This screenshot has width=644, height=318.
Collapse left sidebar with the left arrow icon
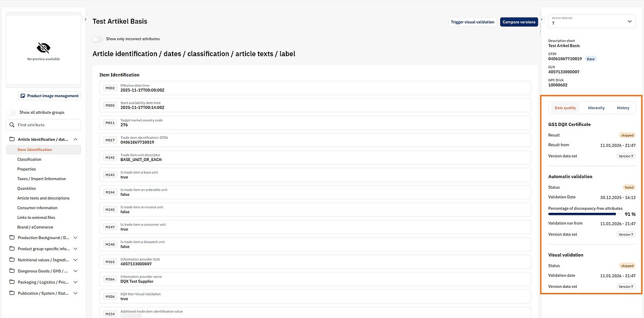[x=86, y=20]
